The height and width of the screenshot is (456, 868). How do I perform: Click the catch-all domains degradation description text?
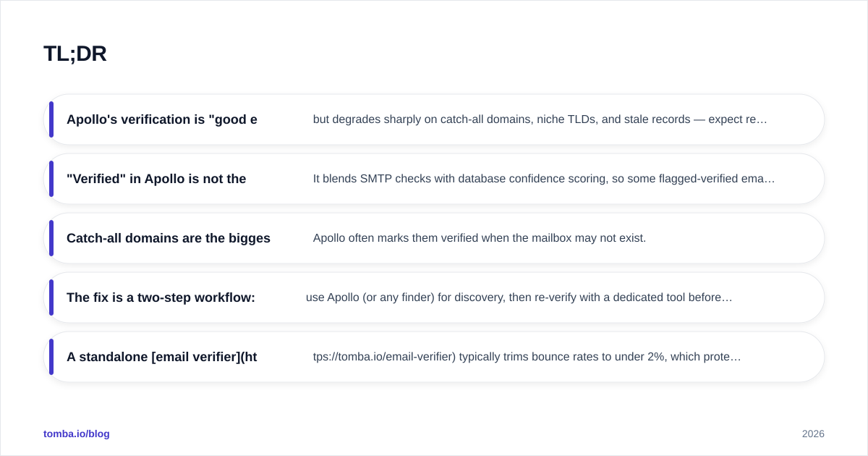pos(540,119)
